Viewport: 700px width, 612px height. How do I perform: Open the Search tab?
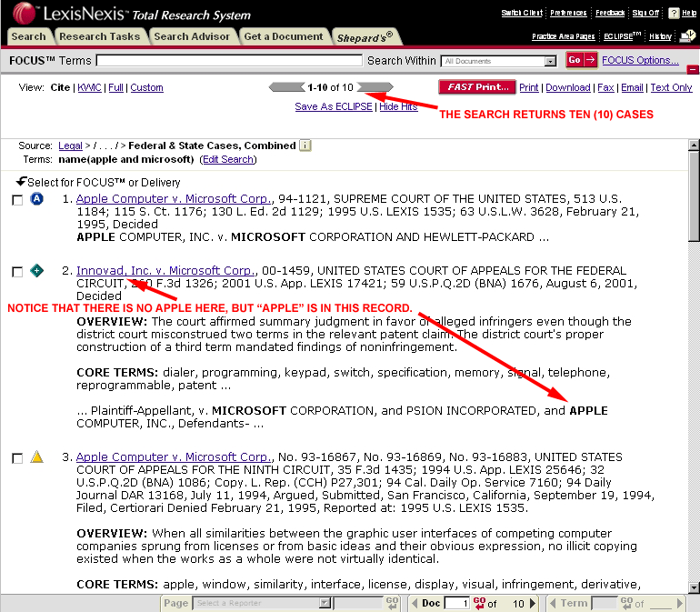point(28,36)
